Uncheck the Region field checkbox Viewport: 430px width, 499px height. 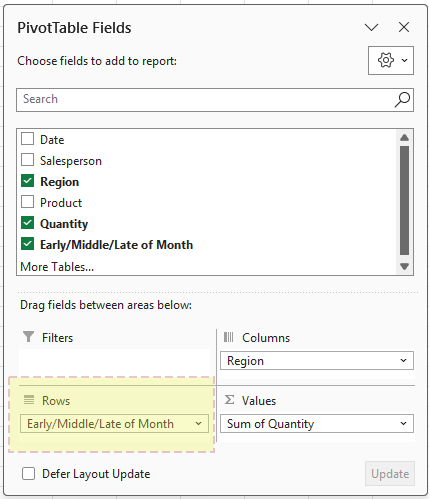click(27, 181)
